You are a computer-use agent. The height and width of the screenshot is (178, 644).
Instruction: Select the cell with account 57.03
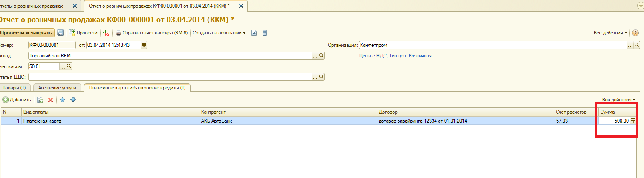(x=576, y=121)
